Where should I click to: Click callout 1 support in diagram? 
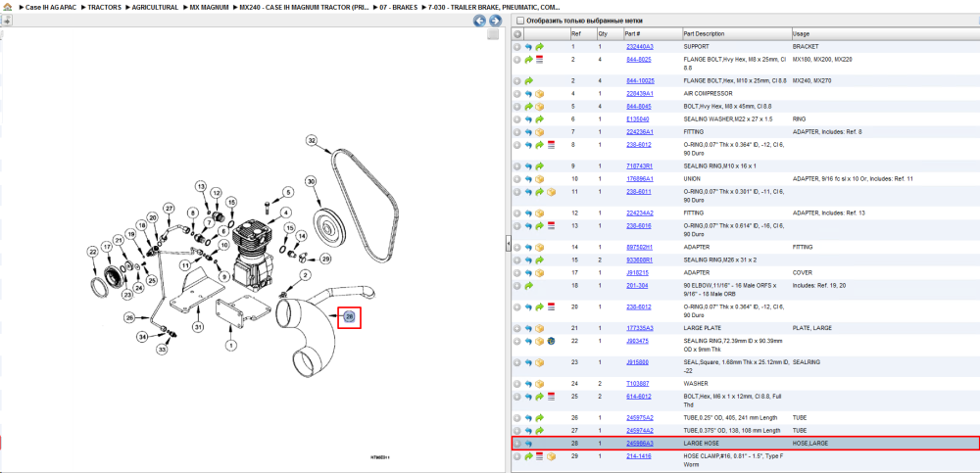click(x=230, y=345)
